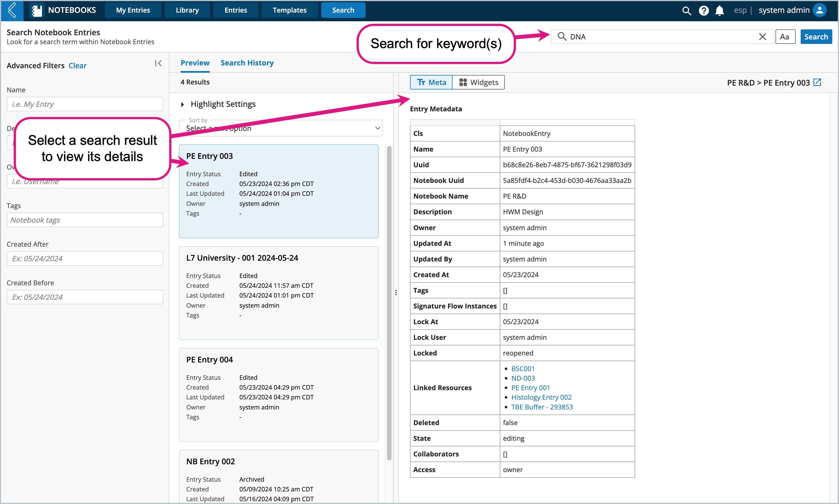The width and height of the screenshot is (839, 504).
Task: Click the Description value HWM Design
Action: point(523,211)
